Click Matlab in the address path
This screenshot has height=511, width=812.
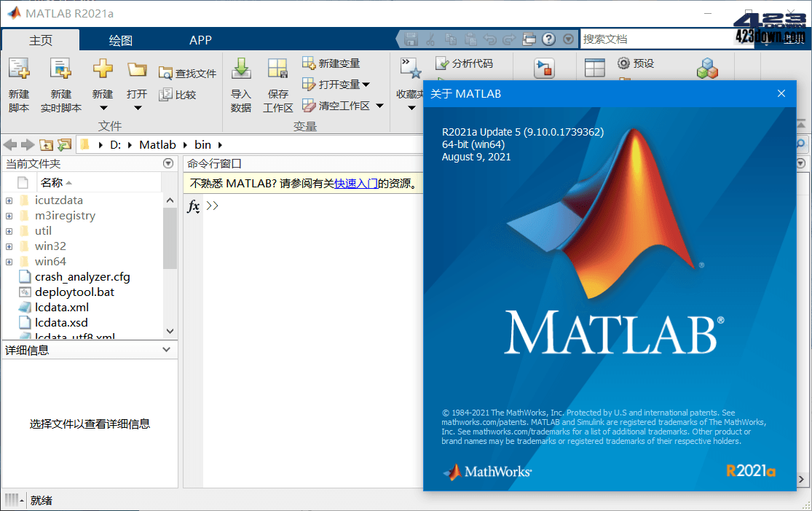point(157,144)
